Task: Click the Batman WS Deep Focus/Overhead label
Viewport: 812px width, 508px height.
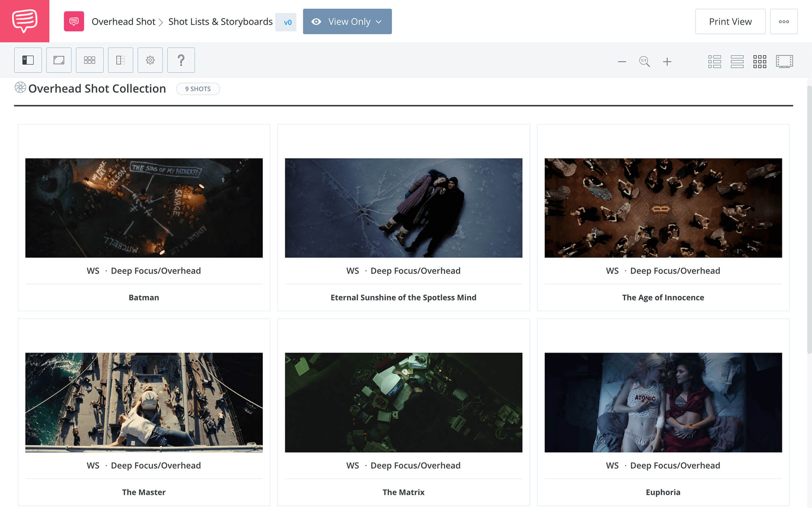Action: 144,271
